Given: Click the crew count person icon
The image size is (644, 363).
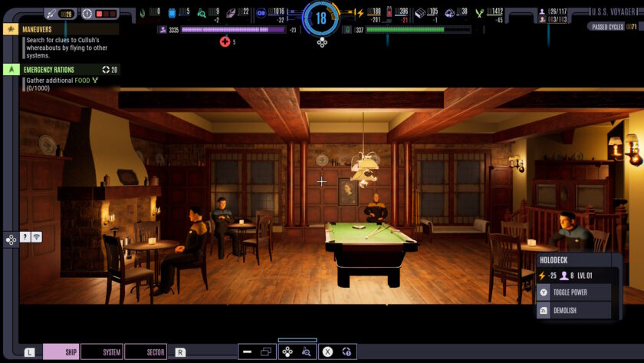Looking at the screenshot, I should click(542, 12).
